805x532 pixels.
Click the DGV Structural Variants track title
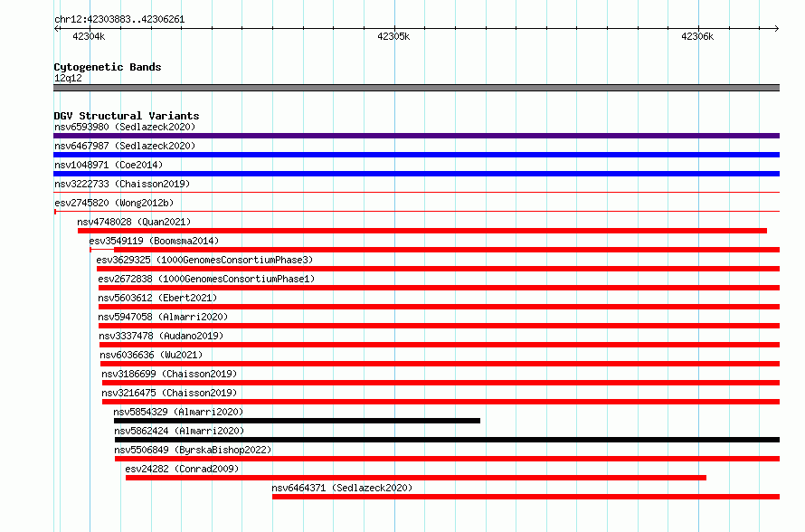pyautogui.click(x=127, y=116)
